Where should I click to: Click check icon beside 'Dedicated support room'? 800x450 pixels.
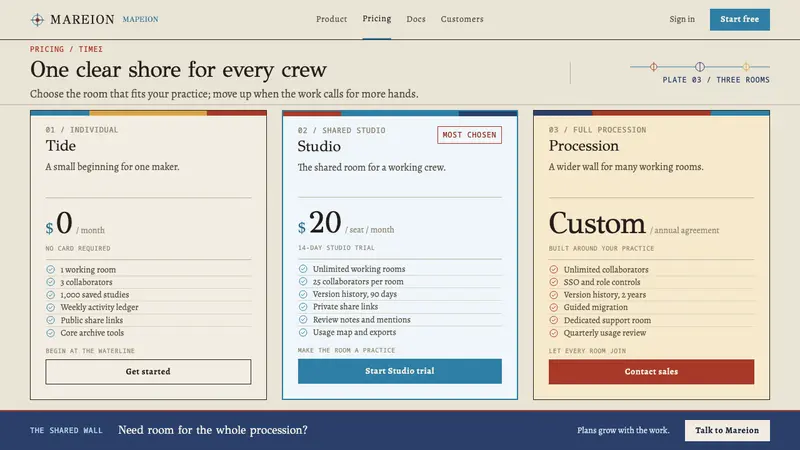click(554, 320)
